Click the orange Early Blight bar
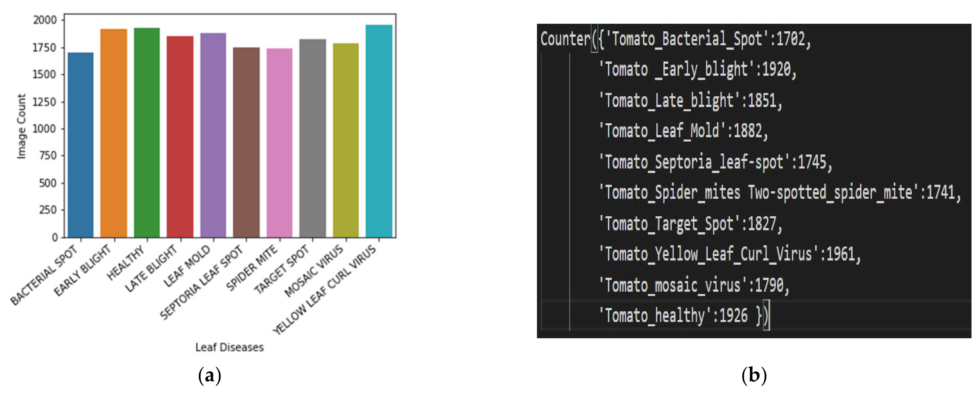The width and height of the screenshot is (980, 395). pos(113,133)
